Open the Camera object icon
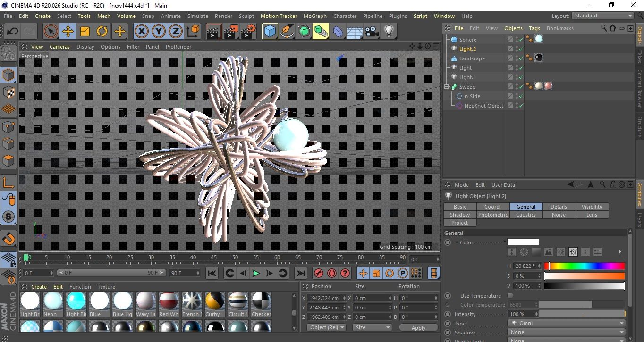 pyautogui.click(x=372, y=32)
